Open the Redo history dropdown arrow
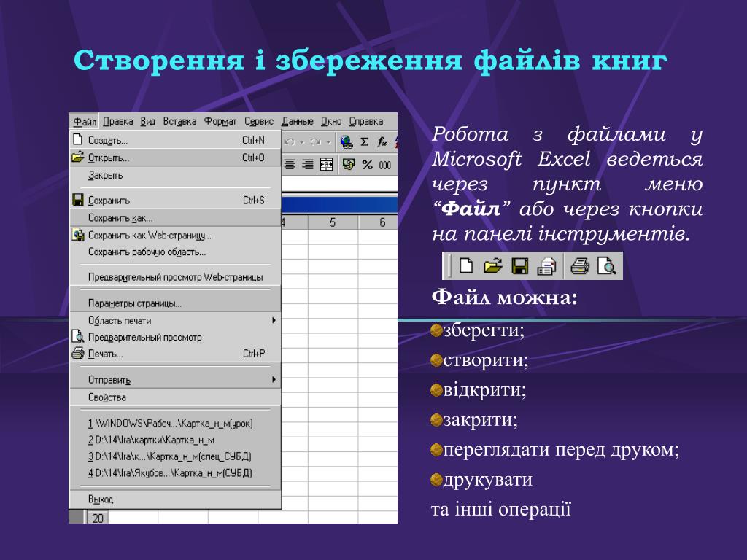This screenshot has height=560, width=747. click(x=328, y=142)
